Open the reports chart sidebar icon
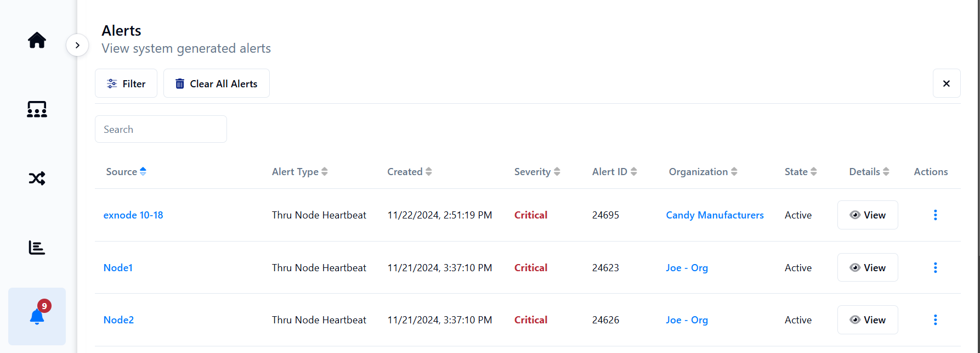The height and width of the screenshot is (353, 980). point(37,248)
